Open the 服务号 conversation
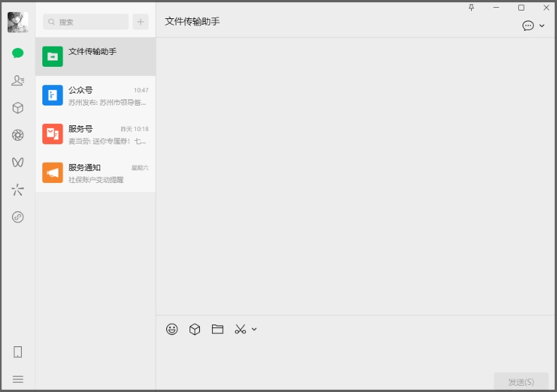The height and width of the screenshot is (392, 557). point(96,134)
